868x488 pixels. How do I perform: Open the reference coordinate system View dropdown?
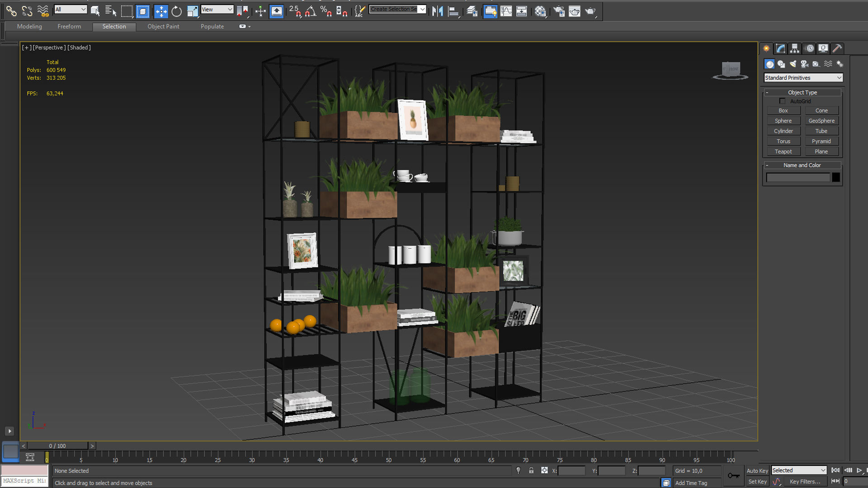point(217,9)
